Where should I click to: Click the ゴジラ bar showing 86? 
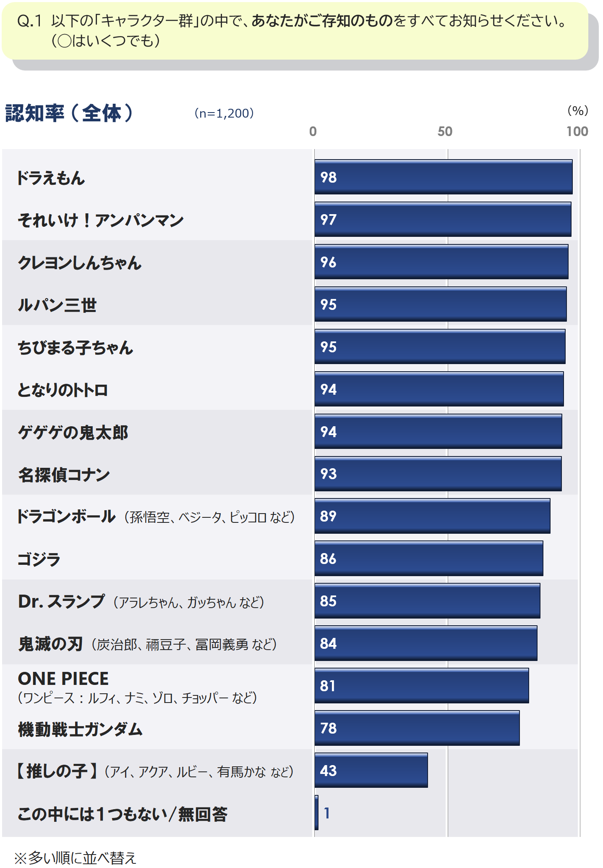[429, 559]
